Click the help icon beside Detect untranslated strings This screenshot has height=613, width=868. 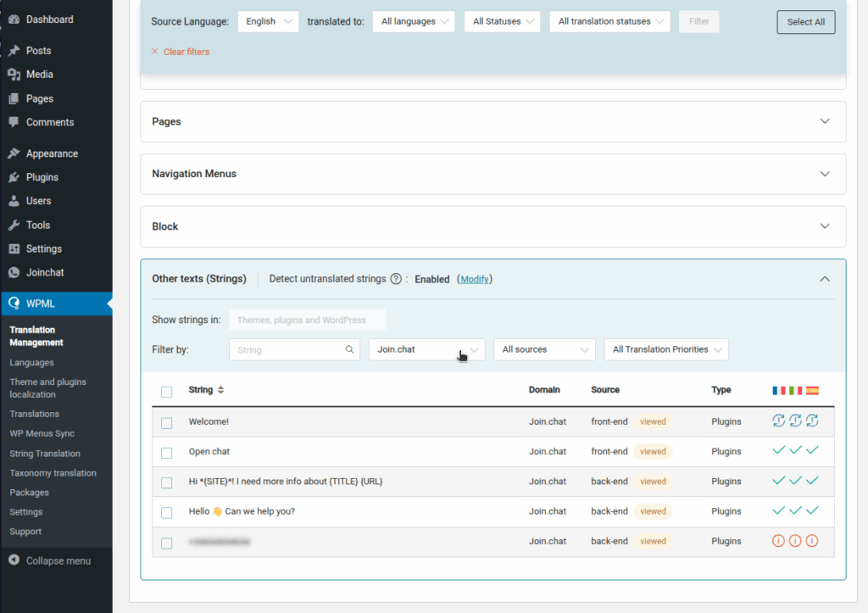point(395,279)
